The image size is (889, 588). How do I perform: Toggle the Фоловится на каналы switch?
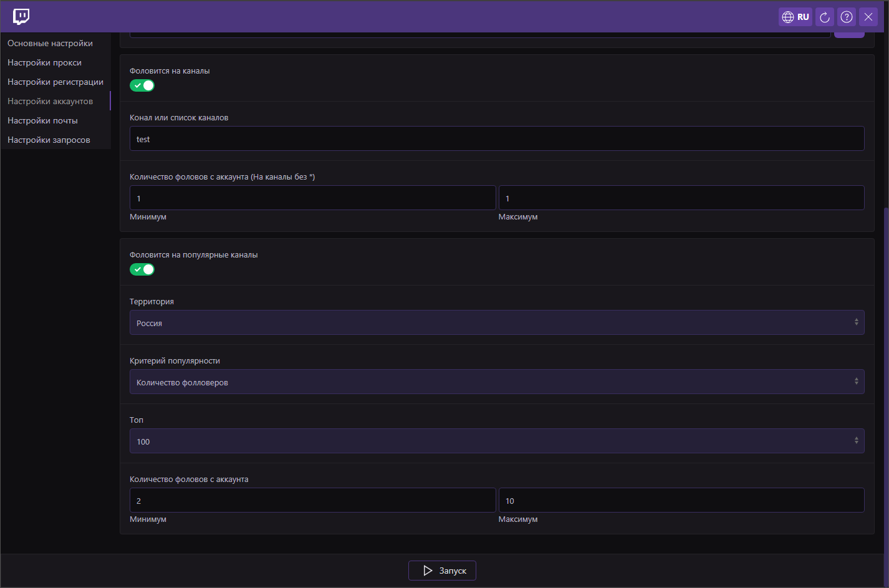(x=142, y=85)
